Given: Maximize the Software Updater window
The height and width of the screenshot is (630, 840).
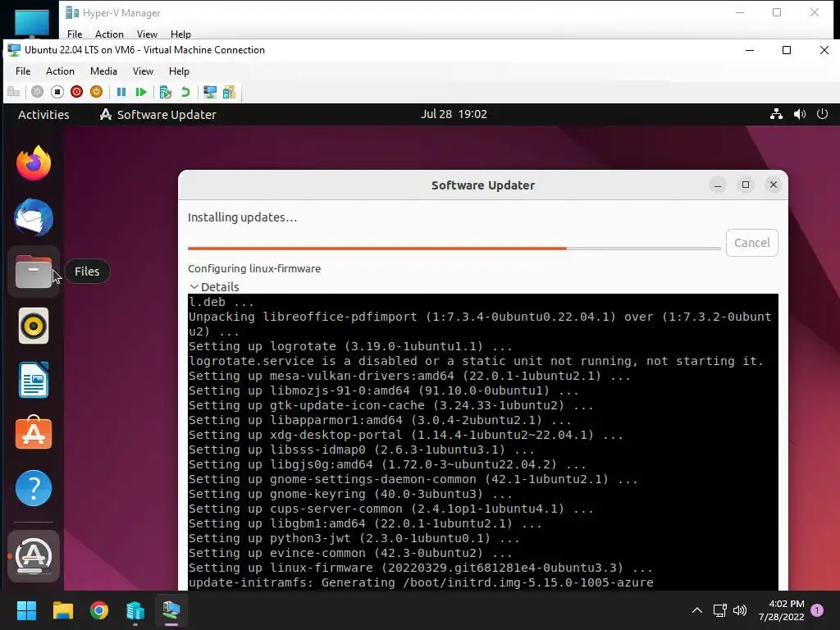Looking at the screenshot, I should 746,185.
